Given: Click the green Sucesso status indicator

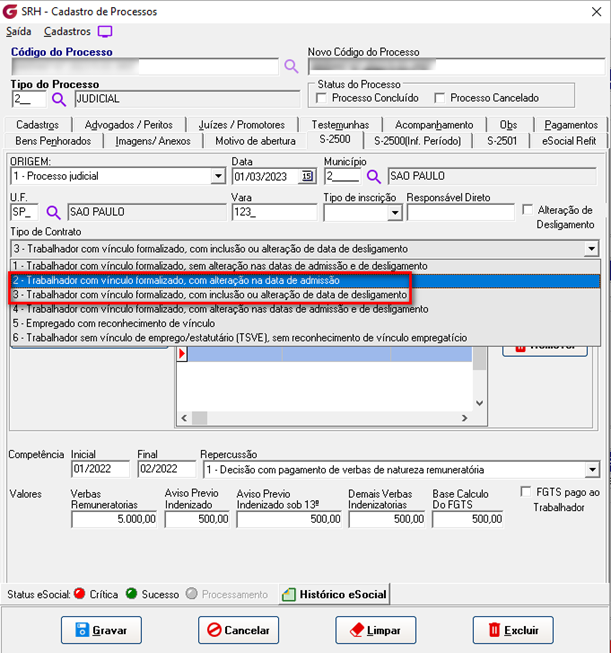Looking at the screenshot, I should (132, 594).
